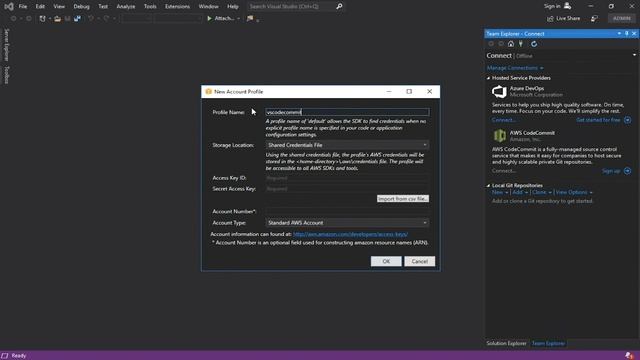This screenshot has height=360, width=640.
Task: Click the Visual Studio logo icon
Action: (9, 7)
